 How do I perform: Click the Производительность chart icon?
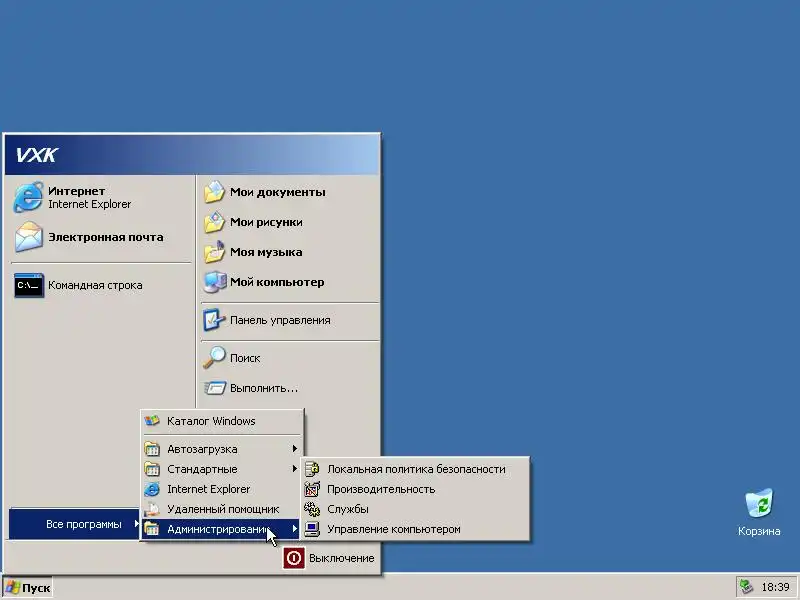click(312, 489)
